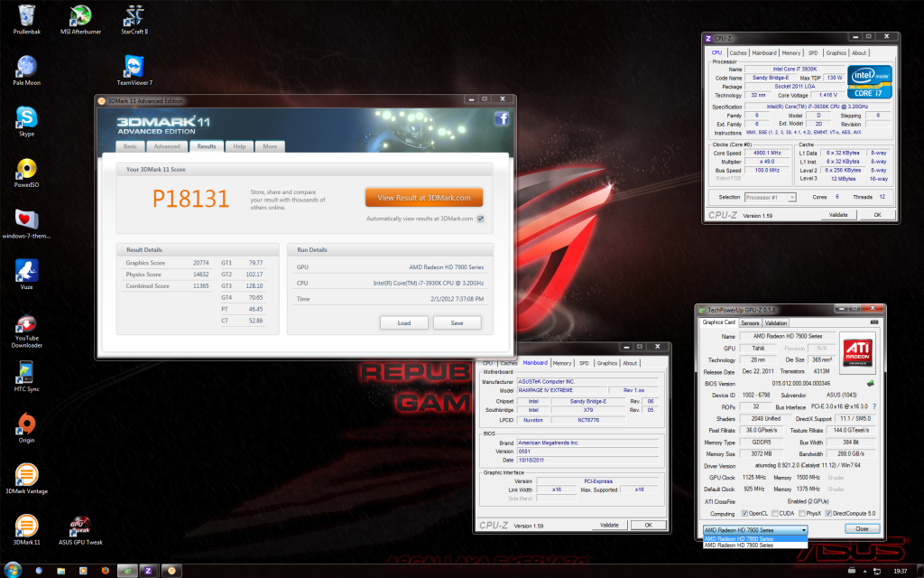Click the BIOS save icon in GPU-Z

pos(871,383)
